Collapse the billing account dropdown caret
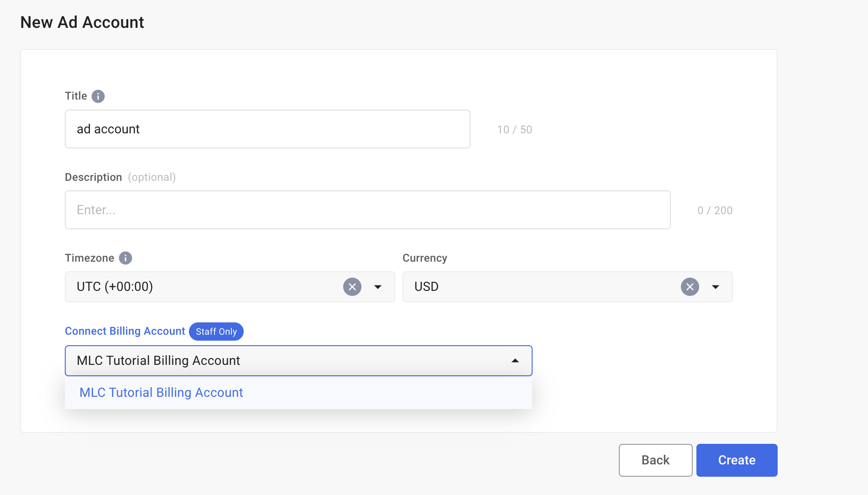 (515, 361)
